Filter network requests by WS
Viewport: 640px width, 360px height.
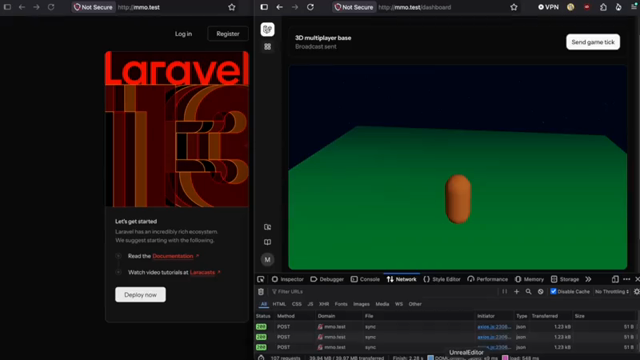399,304
